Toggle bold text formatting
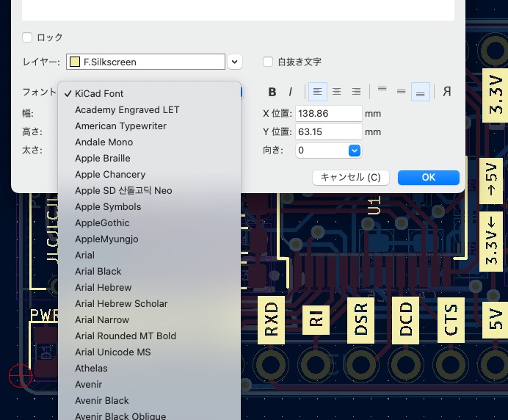Screen dimensions: 508x420 (272, 92)
